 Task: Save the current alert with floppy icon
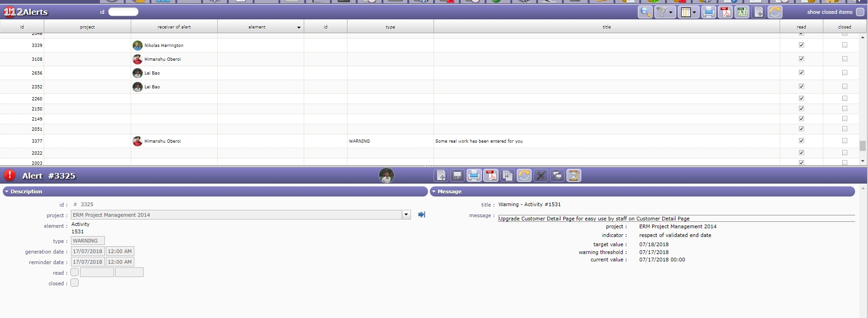(457, 176)
